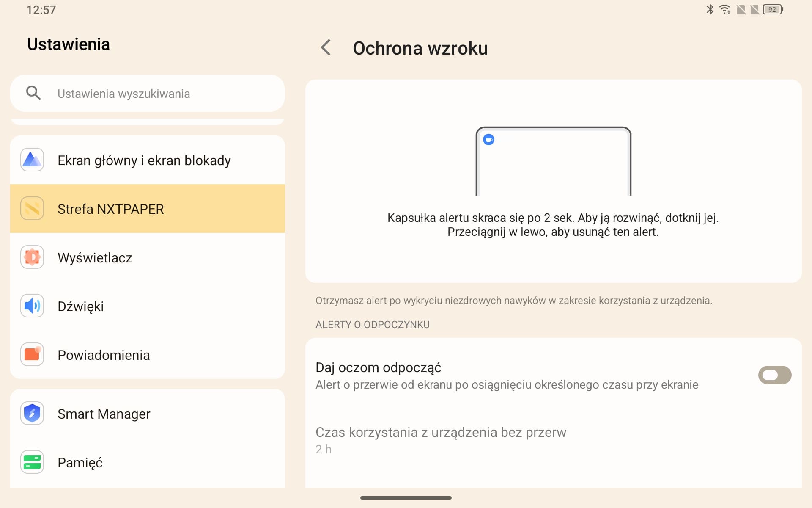Tap the Dźwięki speaker icon
812x508 pixels.
click(32, 306)
